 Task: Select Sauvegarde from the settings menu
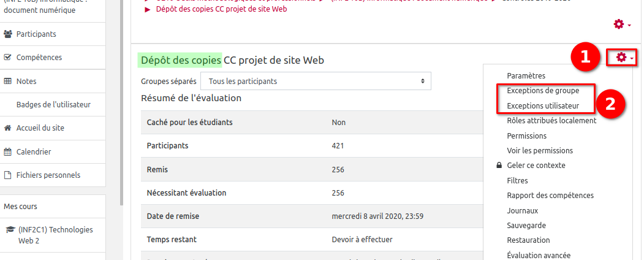point(526,226)
